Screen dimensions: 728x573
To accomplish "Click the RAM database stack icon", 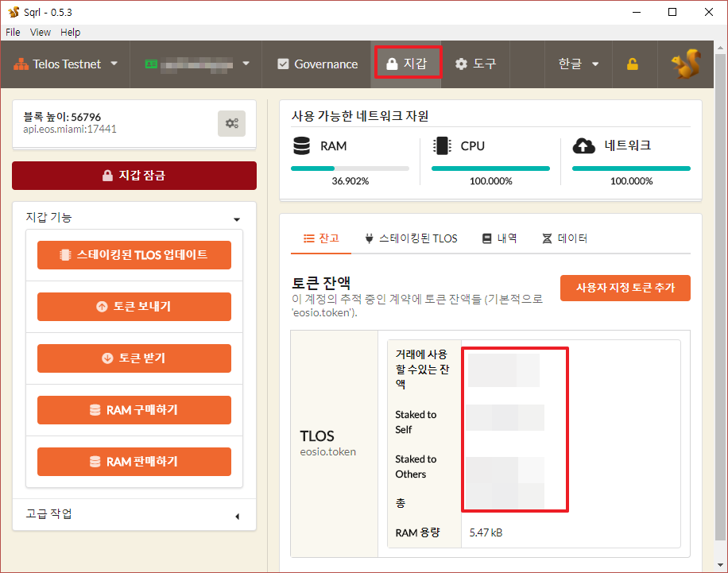I will pos(302,145).
